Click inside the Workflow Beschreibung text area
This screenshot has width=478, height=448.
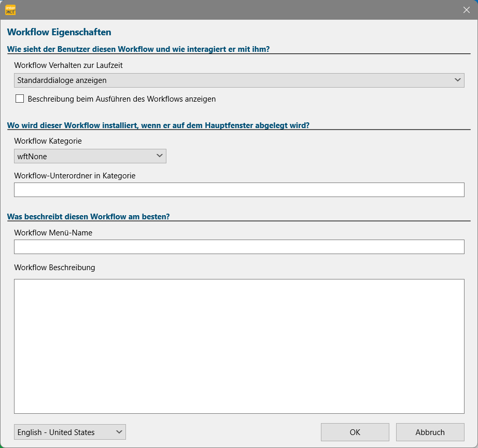(239, 346)
